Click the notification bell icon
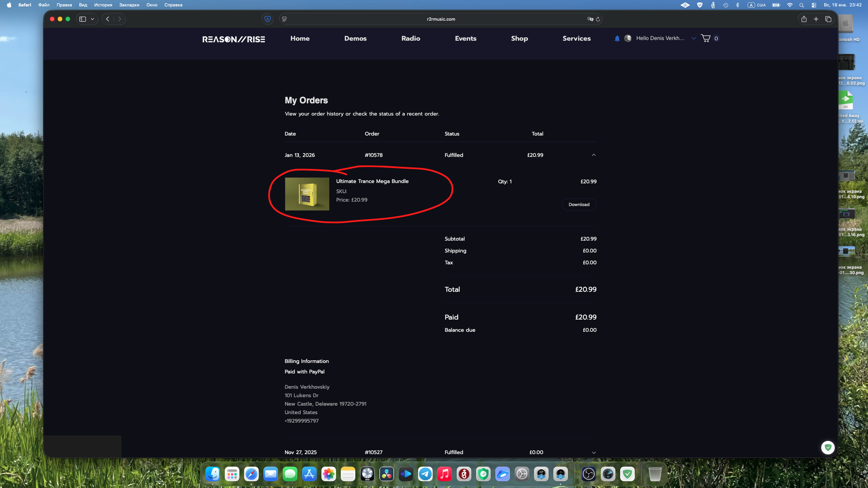 point(617,39)
